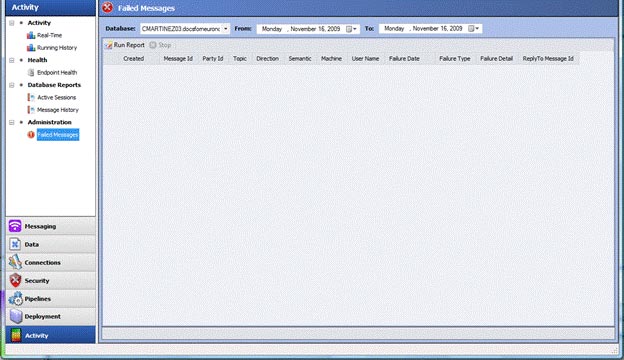
Task: Open the Real-Time chart icon
Action: [31, 35]
